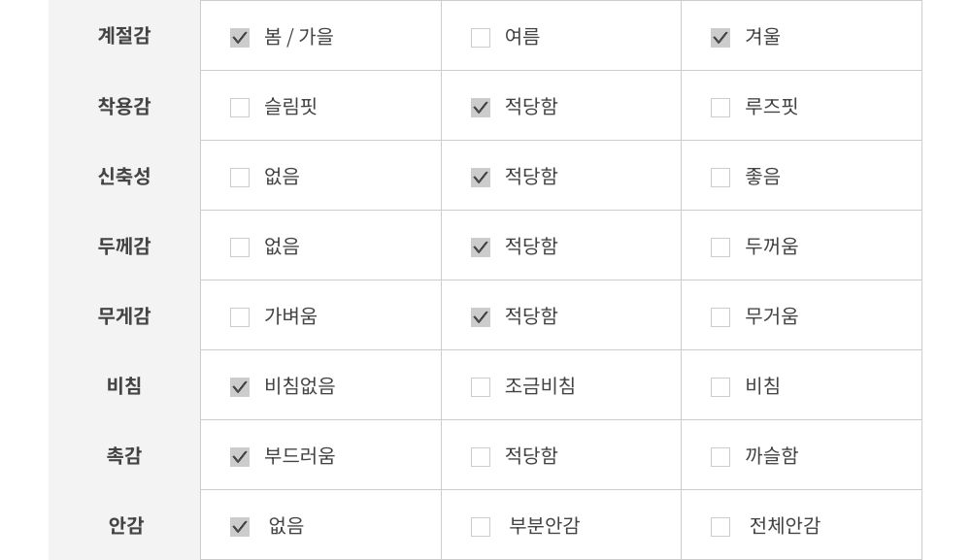971x560 pixels.
Task: Check the 두꺼움 thickness checkbox
Action: (720, 247)
